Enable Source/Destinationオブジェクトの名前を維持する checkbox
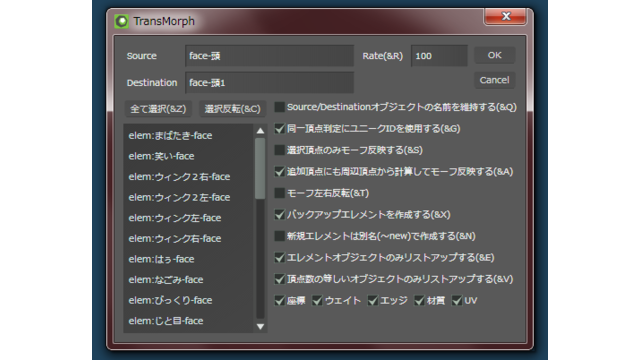The height and width of the screenshot is (360, 640). point(280,107)
